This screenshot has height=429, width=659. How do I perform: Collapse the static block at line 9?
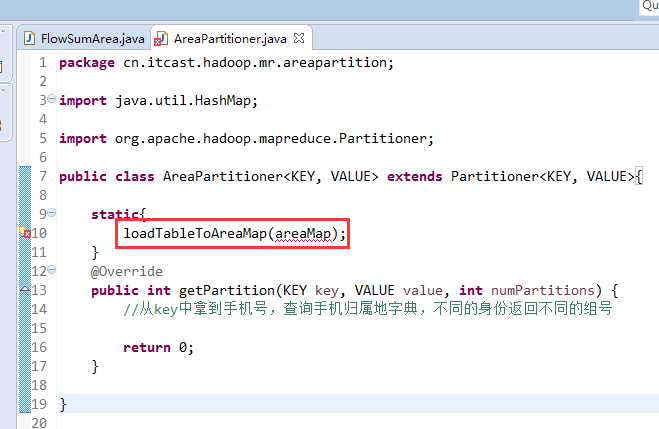(x=51, y=213)
